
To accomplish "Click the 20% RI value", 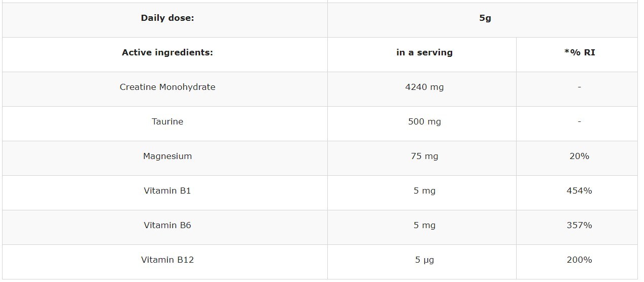I will pos(579,156).
